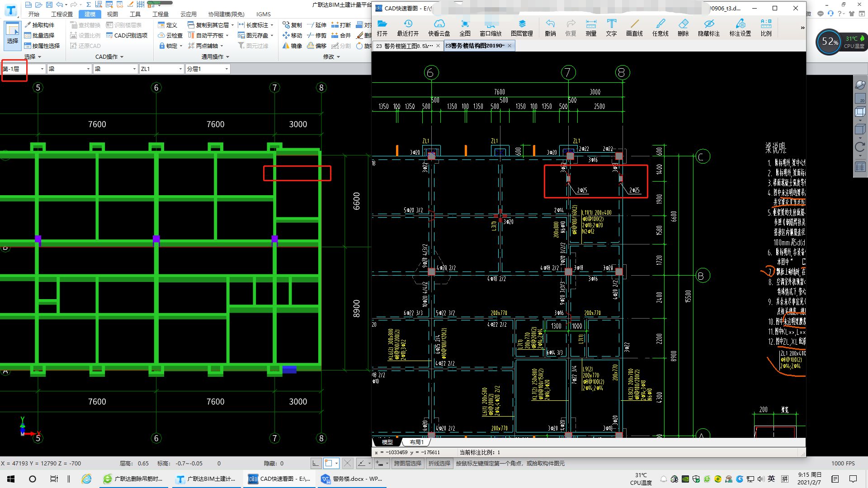Open the 开始 ribbon tab

pyautogui.click(x=34, y=14)
